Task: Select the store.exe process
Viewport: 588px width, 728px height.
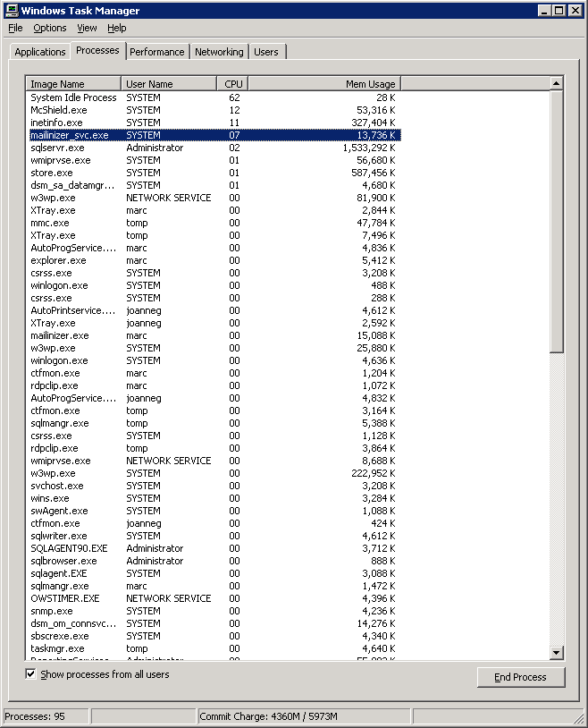Action: 214,173
